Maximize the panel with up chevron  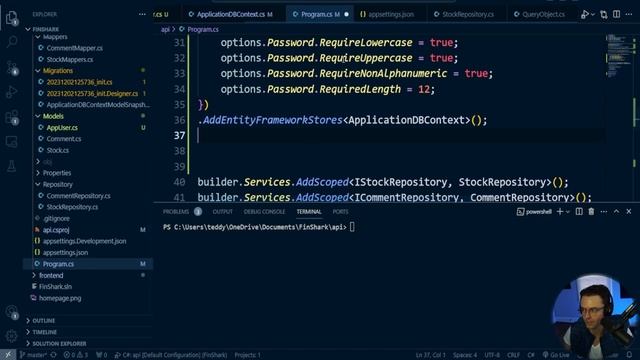pos(616,211)
